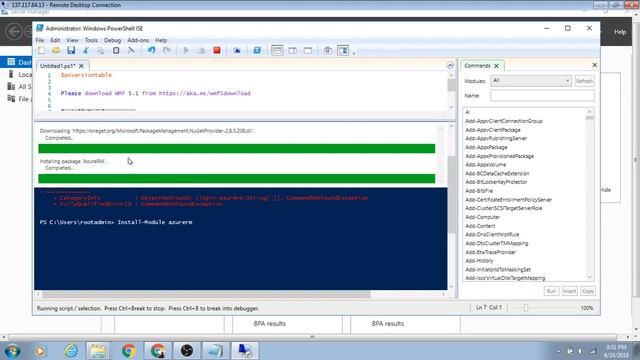Start PowerShell.exe from toolbar icon
This screenshot has width=640, height=360.
click(257, 50)
